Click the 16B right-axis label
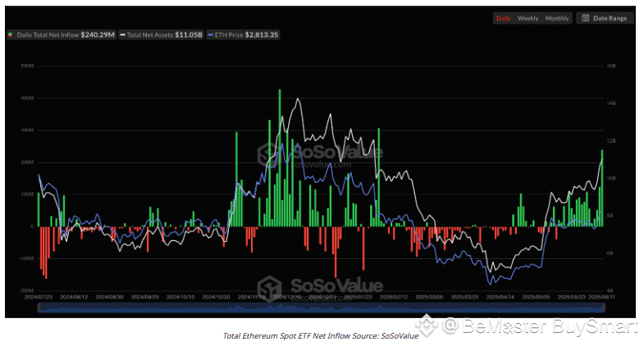The height and width of the screenshot is (346, 644). point(611,66)
